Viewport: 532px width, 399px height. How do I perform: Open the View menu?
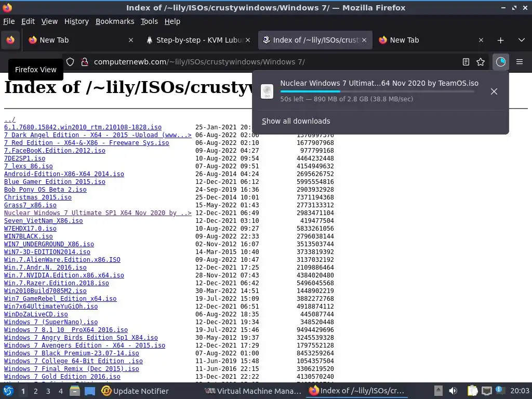(x=49, y=21)
